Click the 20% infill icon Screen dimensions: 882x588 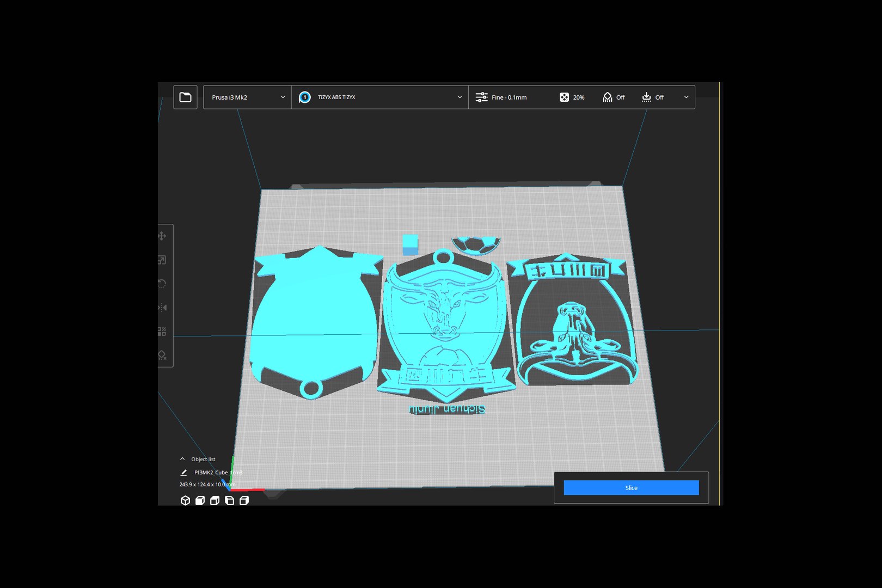pyautogui.click(x=564, y=97)
